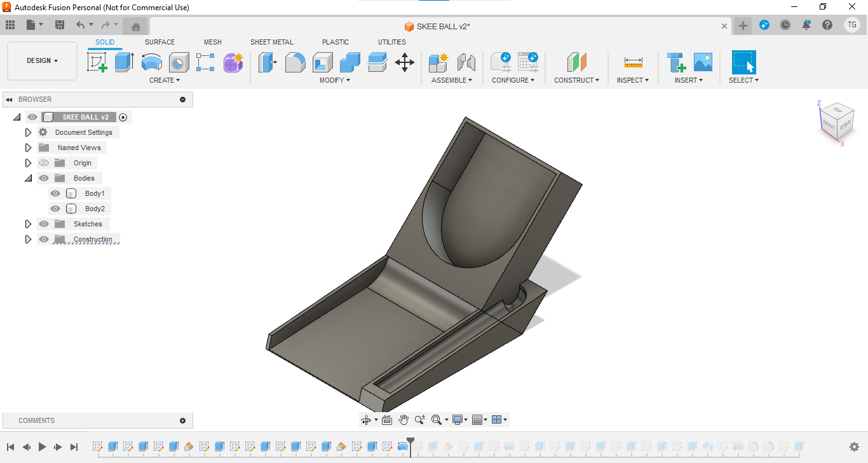Image resolution: width=868 pixels, height=463 pixels.
Task: Collapse the Bodies folder
Action: click(x=28, y=178)
